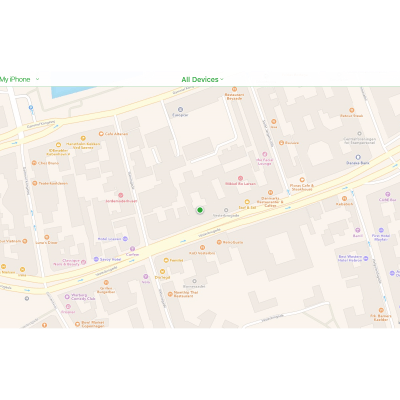
Task: Select the Vesterbrogade transit stop marker
Action: click(x=226, y=210)
